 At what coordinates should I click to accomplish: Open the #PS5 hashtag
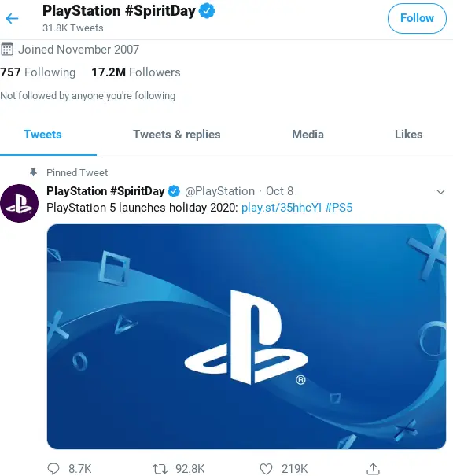point(339,208)
